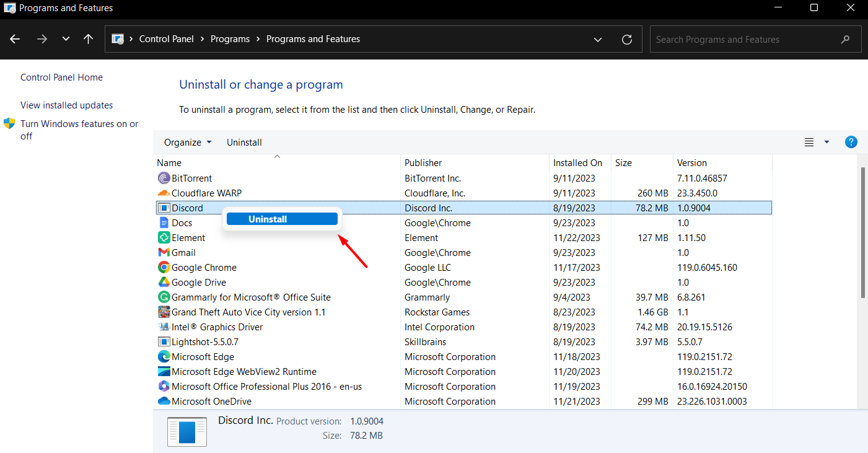Click the Microsoft Edge icon
Screen dimensions: 868x453
click(x=164, y=357)
